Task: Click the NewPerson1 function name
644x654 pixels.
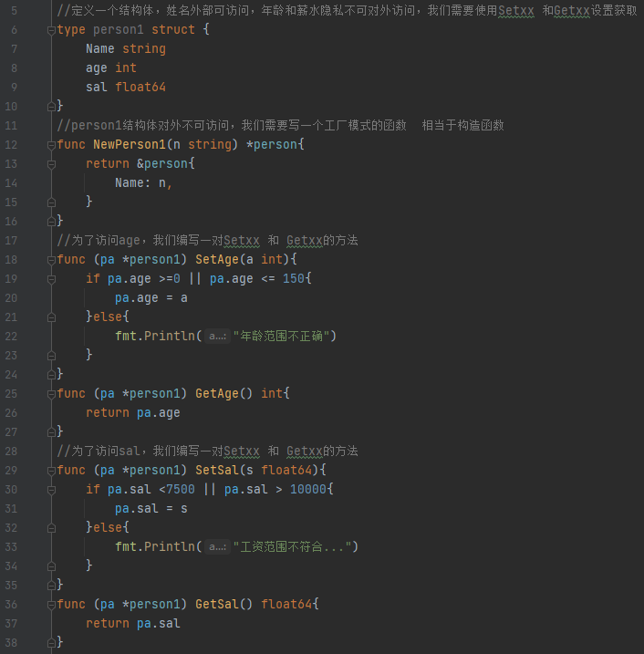Action: [129, 145]
